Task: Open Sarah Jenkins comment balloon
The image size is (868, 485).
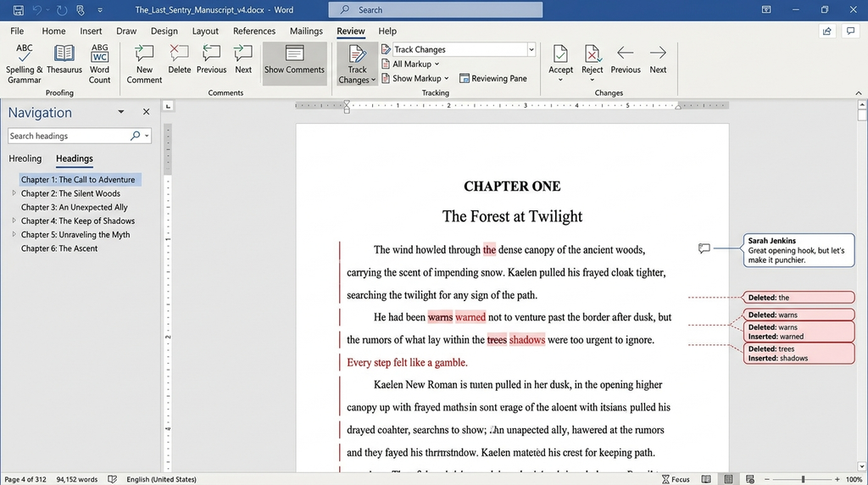Action: [798, 250]
